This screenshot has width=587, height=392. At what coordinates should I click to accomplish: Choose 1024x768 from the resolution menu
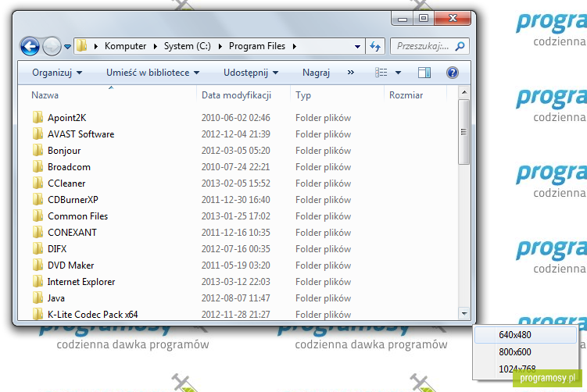tap(525, 369)
